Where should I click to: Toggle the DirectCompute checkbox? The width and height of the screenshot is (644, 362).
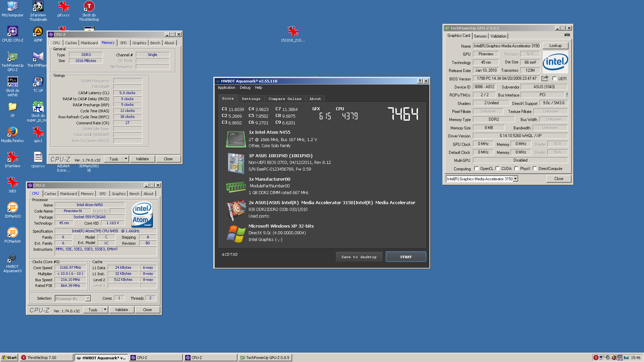535,169
